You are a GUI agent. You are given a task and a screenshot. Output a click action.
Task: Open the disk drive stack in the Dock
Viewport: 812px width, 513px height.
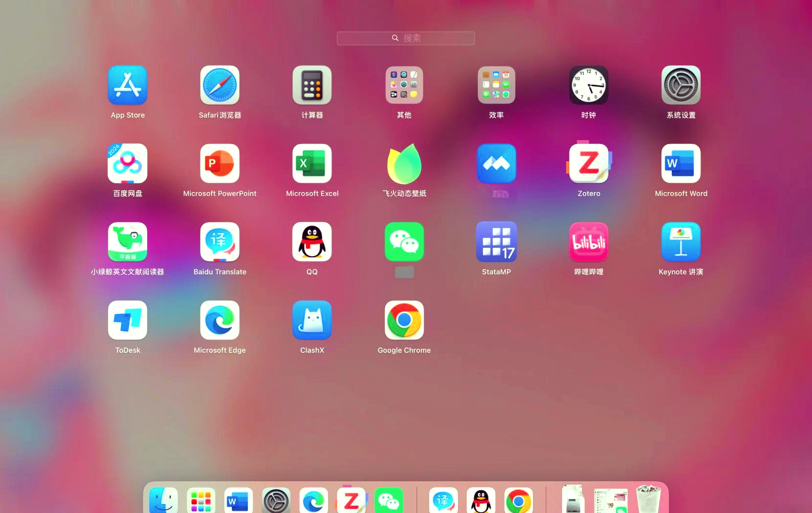coord(573,499)
